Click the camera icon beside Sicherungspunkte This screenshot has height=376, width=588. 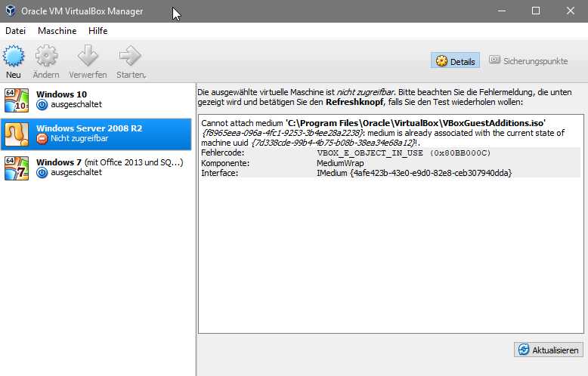(x=494, y=60)
